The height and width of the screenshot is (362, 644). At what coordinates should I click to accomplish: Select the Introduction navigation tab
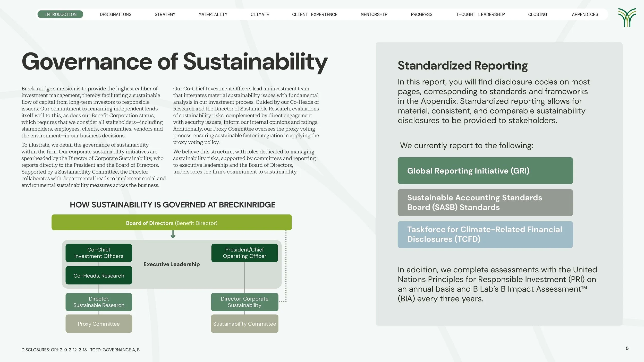[60, 14]
